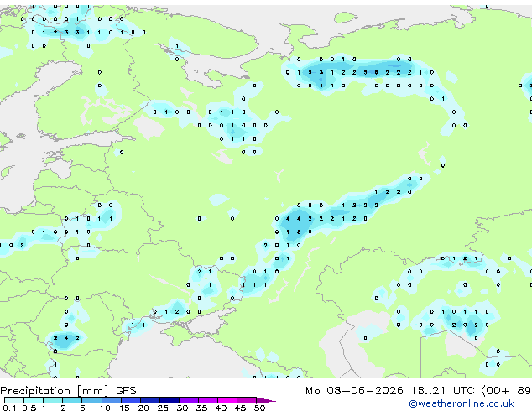532x411 pixels.
Task: Pick the magenta swatch between 40 and 45
Action: point(227,400)
